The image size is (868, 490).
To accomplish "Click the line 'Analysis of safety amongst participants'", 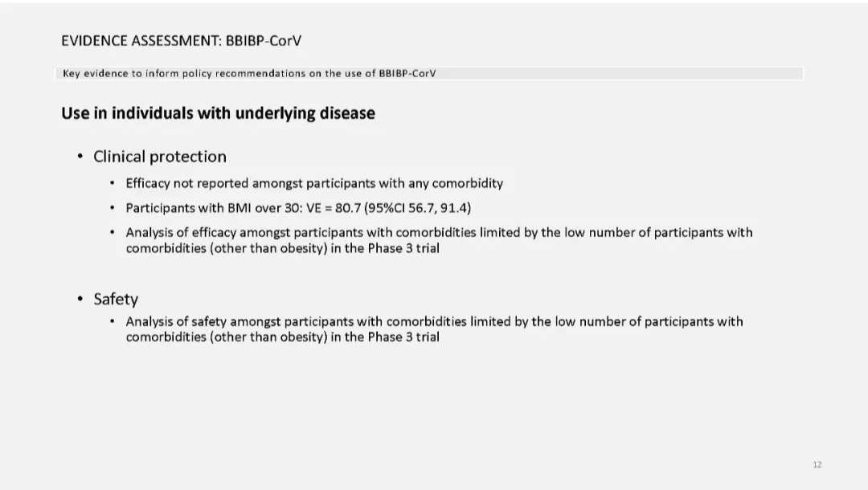I will click(435, 321).
